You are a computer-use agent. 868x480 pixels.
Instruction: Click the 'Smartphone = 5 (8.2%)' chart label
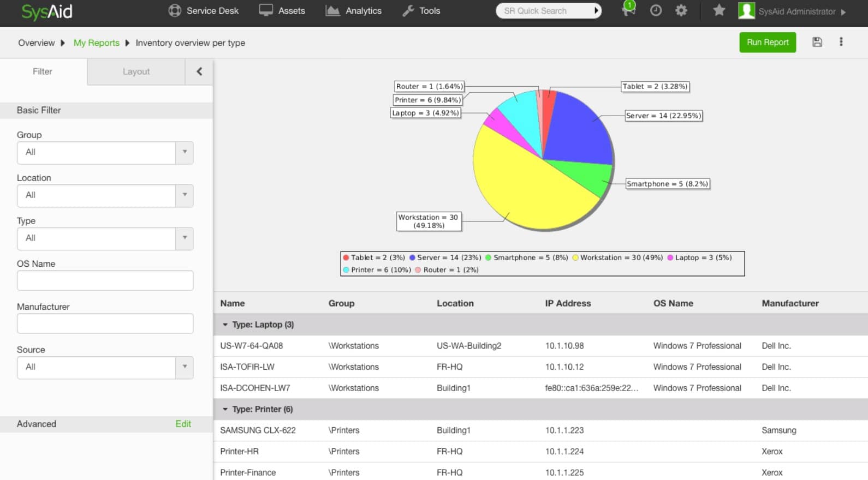coord(667,184)
